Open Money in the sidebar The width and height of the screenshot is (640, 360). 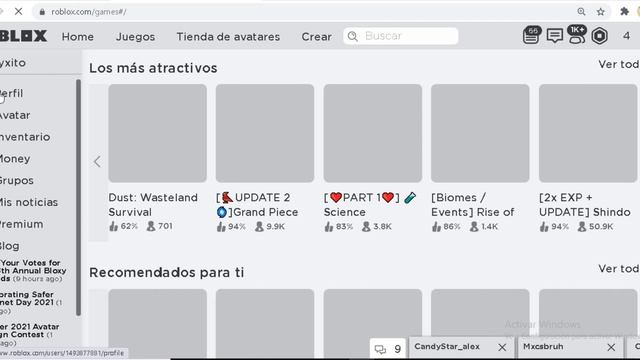[15, 159]
